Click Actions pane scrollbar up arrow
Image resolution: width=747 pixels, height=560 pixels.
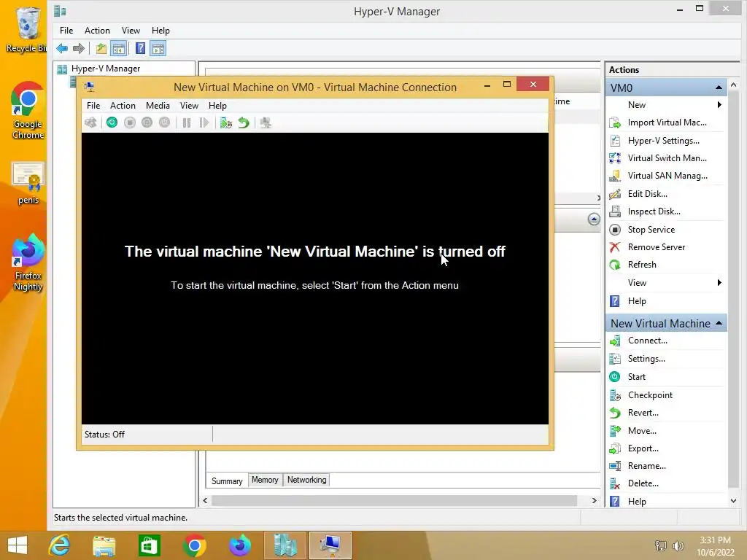[733, 85]
